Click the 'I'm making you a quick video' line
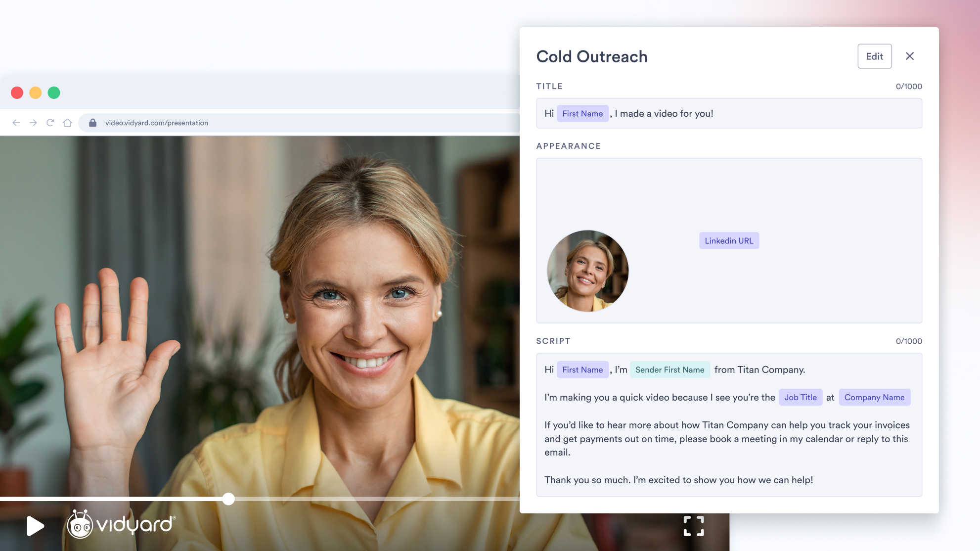Screen dimensions: 980x551 pos(660,397)
